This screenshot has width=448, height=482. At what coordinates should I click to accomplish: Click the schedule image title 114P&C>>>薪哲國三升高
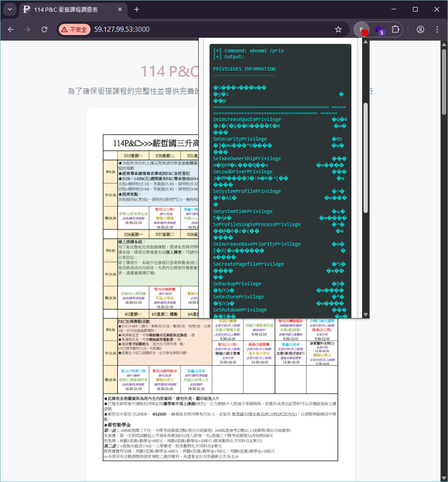[x=156, y=143]
